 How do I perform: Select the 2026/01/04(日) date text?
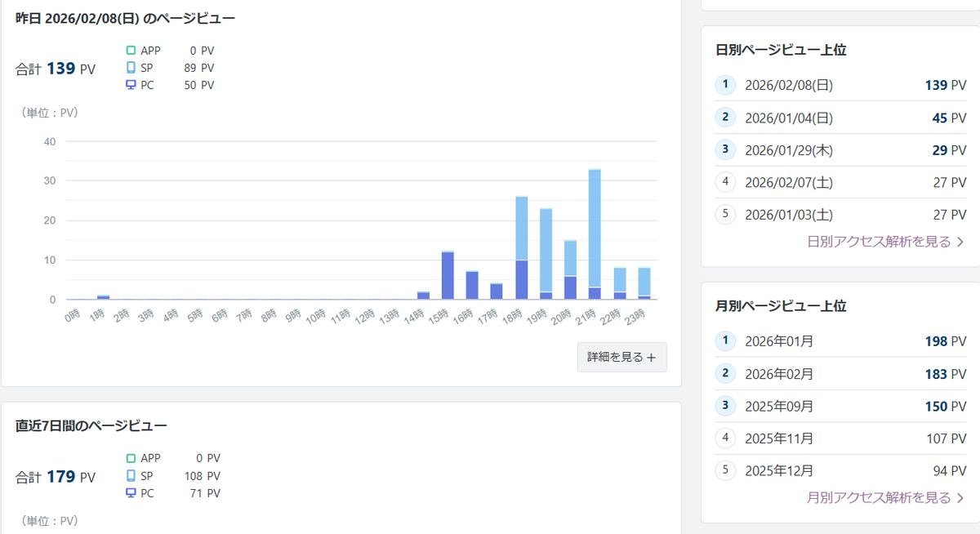789,118
